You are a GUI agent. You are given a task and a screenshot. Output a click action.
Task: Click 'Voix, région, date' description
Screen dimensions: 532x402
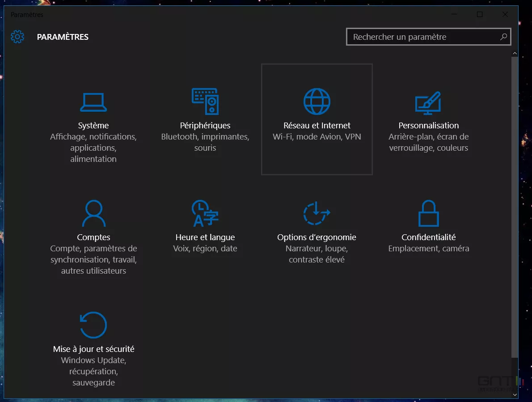tap(205, 248)
